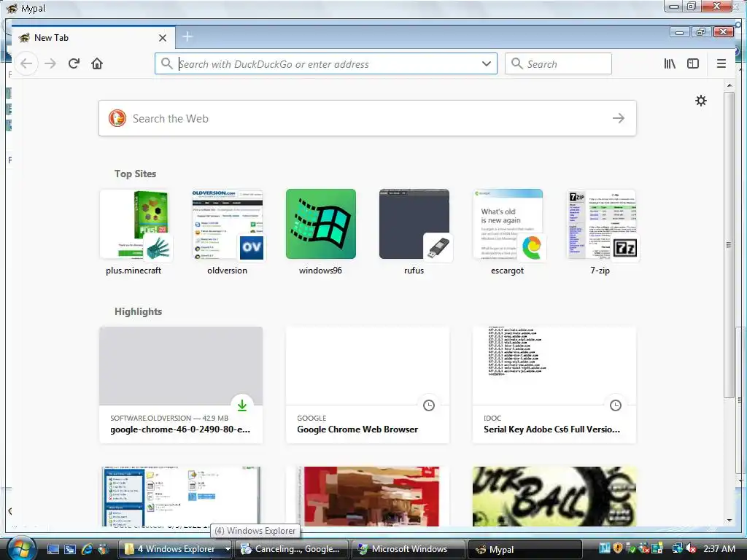Open the file explorer screenshot highlight thumbnail
The height and width of the screenshot is (560, 747).
(x=181, y=496)
